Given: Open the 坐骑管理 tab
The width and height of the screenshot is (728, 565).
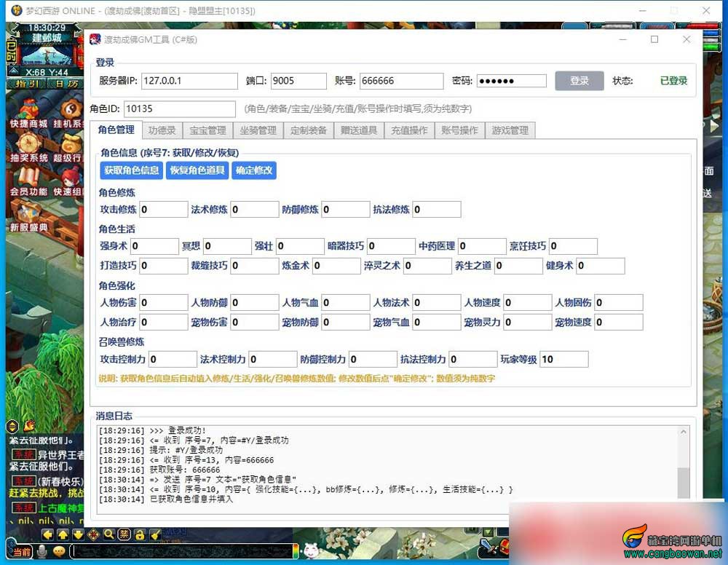Looking at the screenshot, I should [x=258, y=130].
